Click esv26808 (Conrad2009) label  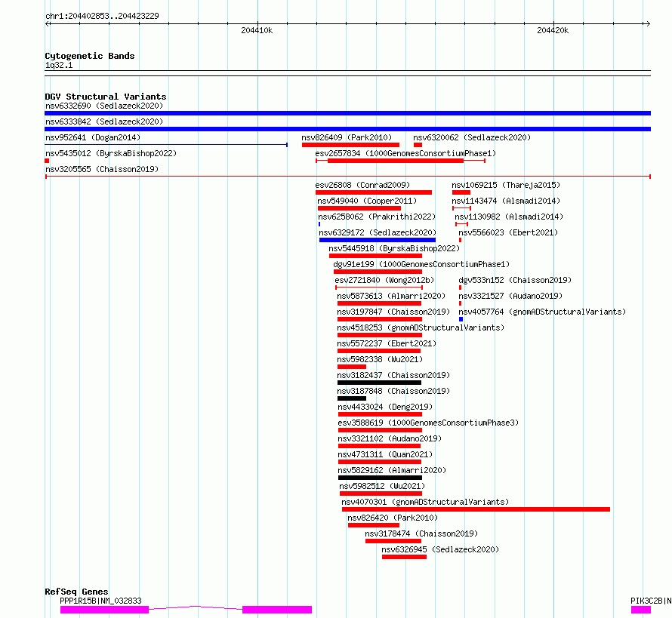coord(362,185)
